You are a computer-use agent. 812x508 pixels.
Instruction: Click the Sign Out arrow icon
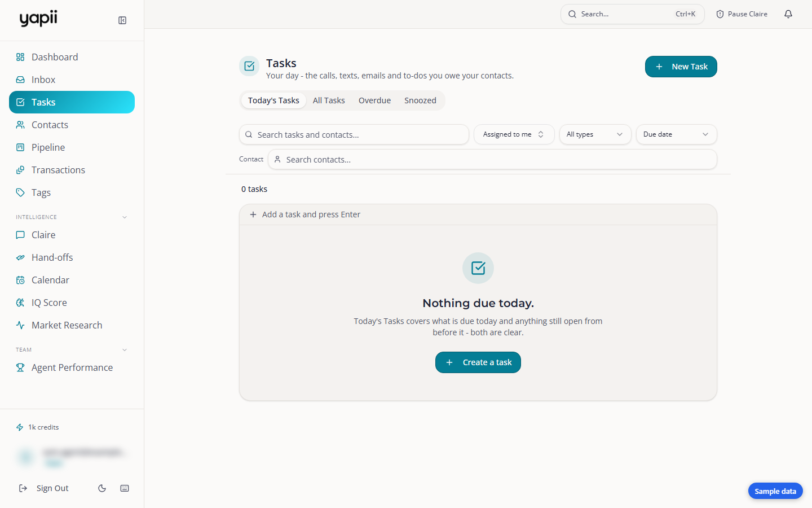23,488
